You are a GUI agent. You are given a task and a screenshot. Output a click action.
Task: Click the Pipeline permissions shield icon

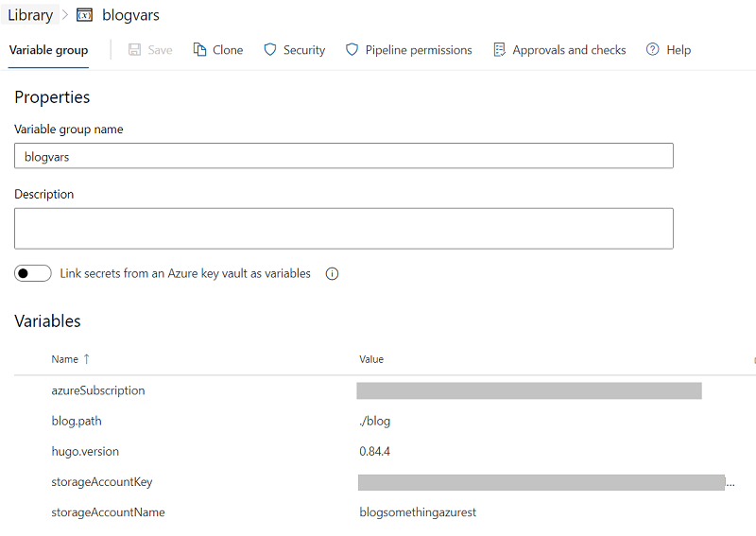(352, 50)
